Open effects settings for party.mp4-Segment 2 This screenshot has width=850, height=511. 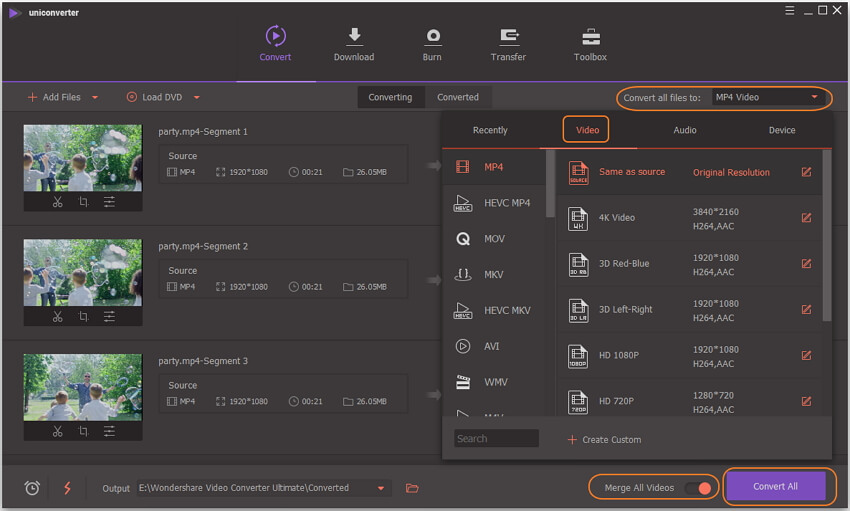pyautogui.click(x=109, y=316)
